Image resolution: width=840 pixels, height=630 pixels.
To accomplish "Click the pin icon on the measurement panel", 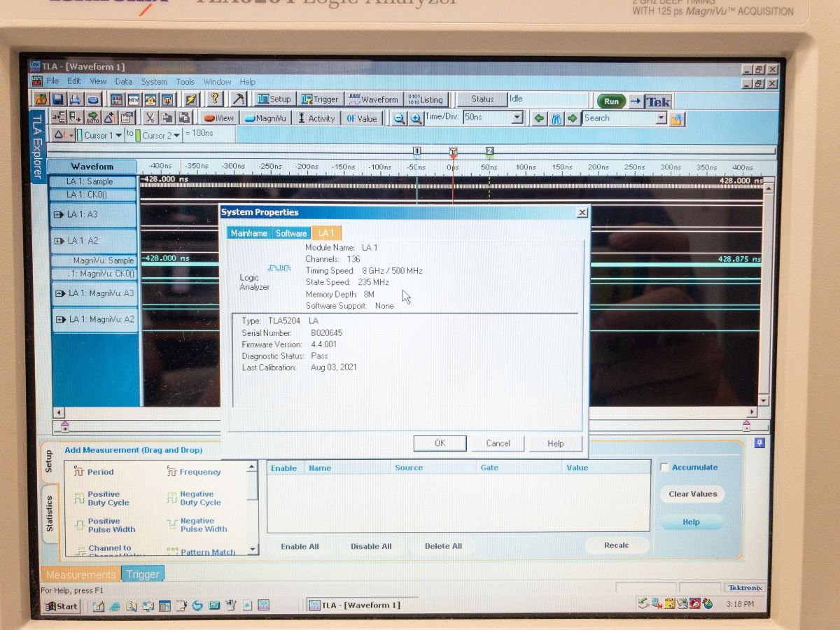I will (x=759, y=443).
